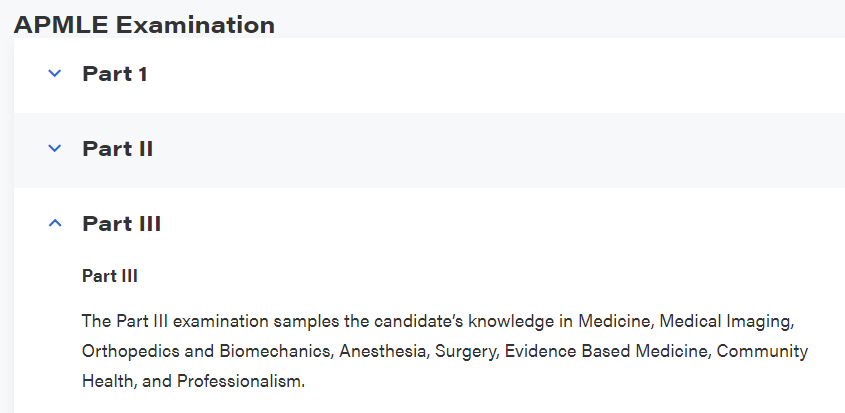Click the word Biomechanics in the text
Image resolution: width=845 pixels, height=413 pixels.
click(x=274, y=352)
